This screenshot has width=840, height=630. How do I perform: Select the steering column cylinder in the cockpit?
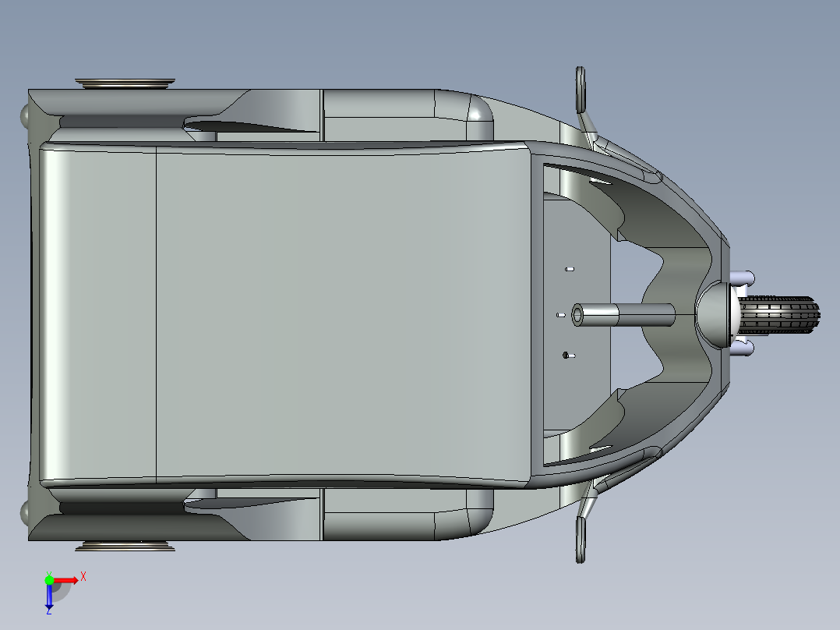[623, 315]
